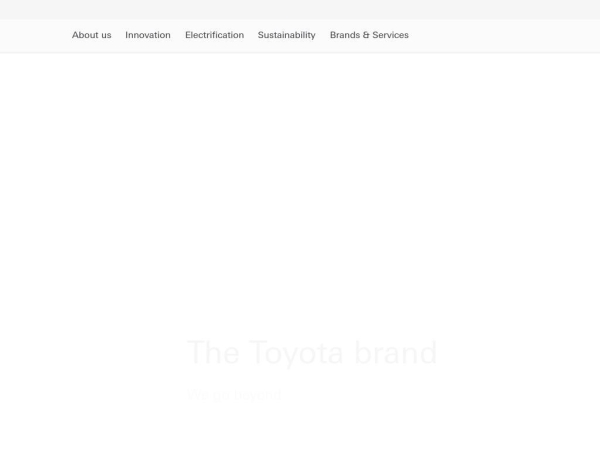Click the faded 'We go beyond' subtitle
This screenshot has height=450, width=600.
235,395
